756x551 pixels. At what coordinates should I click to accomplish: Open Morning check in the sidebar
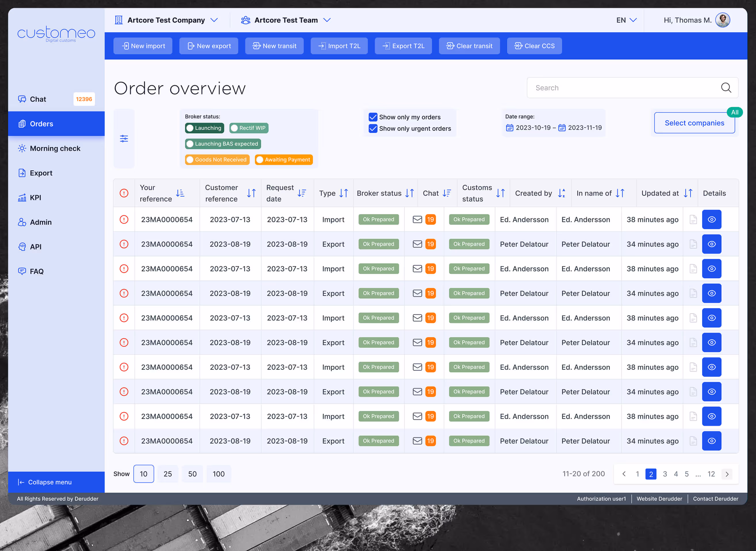point(55,148)
